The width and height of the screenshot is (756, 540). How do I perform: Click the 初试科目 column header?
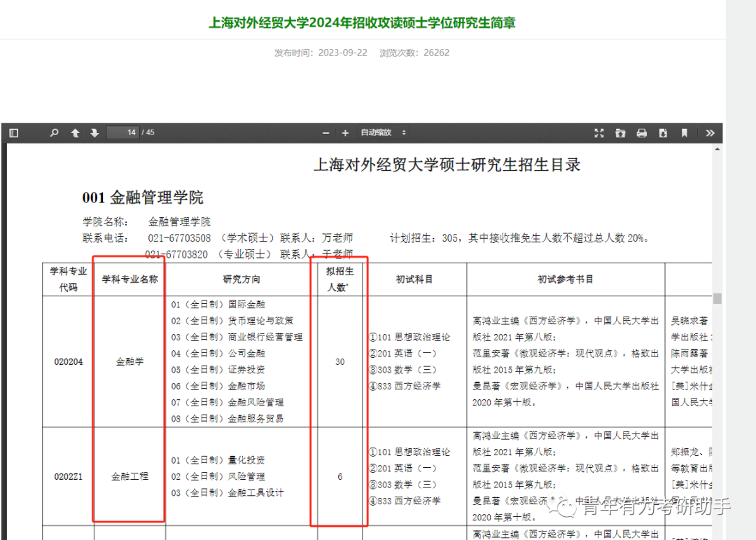[x=414, y=279]
